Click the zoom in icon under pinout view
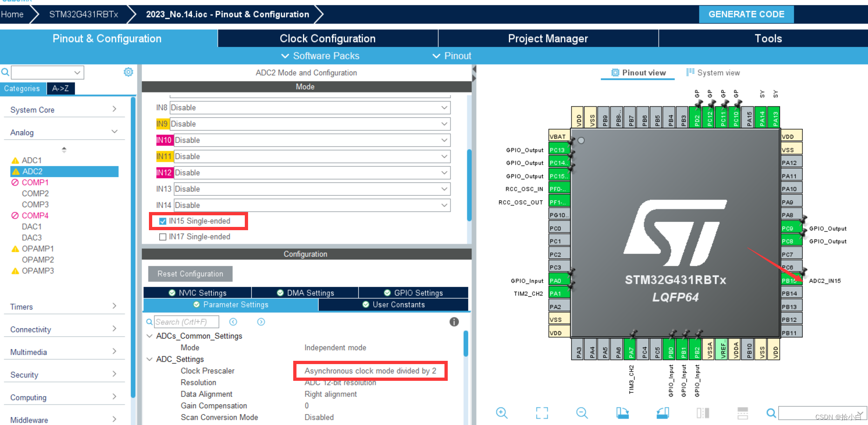This screenshot has width=868, height=425. click(502, 412)
